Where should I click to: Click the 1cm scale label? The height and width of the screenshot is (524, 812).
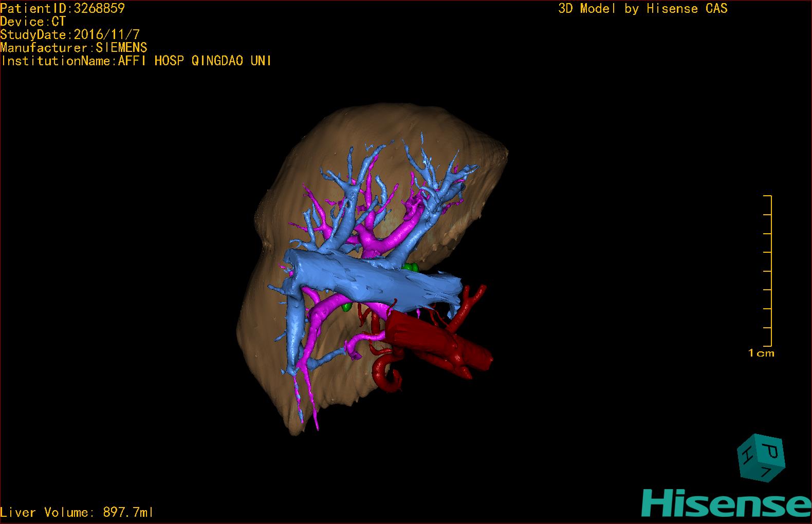coord(761,353)
